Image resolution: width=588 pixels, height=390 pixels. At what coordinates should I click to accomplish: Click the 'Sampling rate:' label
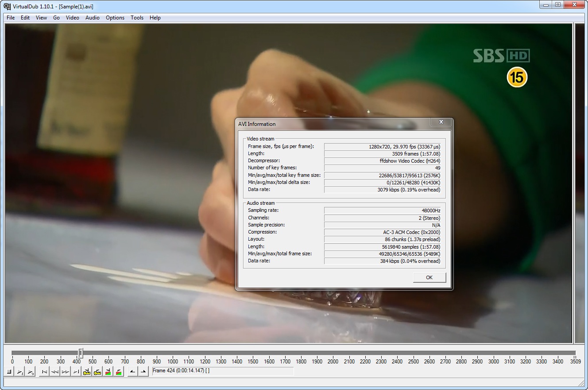click(263, 210)
